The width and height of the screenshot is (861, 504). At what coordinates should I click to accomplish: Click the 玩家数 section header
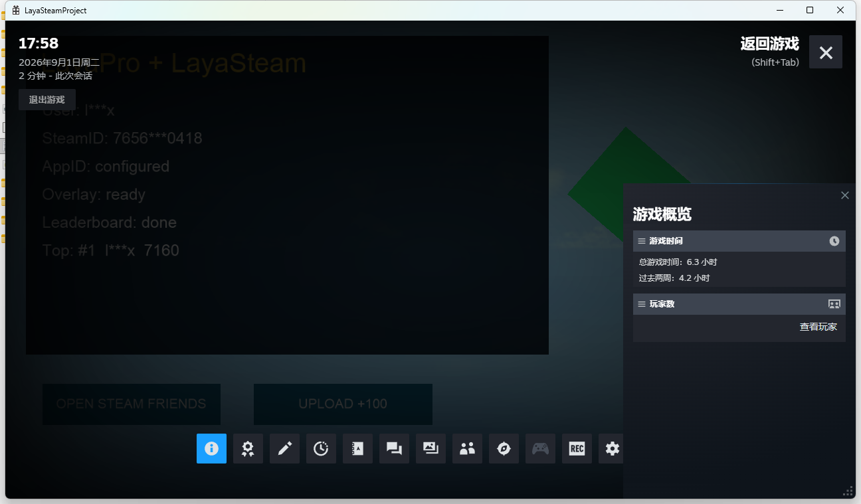pyautogui.click(x=739, y=304)
